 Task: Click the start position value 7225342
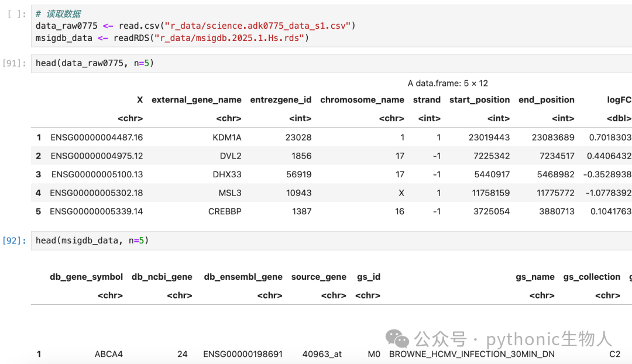point(492,156)
